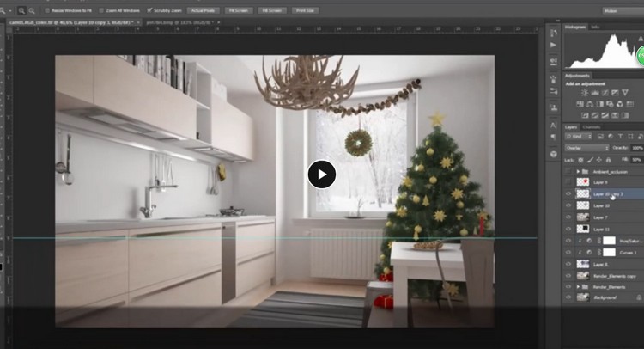Switch to the Info tab

595,27
